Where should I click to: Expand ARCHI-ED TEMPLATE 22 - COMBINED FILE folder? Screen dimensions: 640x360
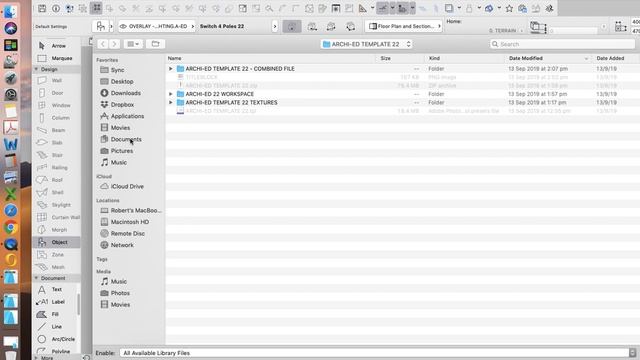pos(171,69)
